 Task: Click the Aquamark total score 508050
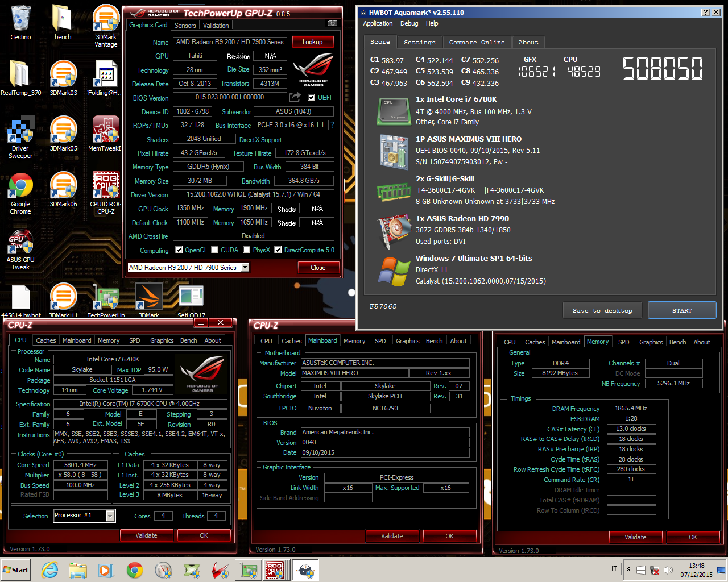pos(663,68)
